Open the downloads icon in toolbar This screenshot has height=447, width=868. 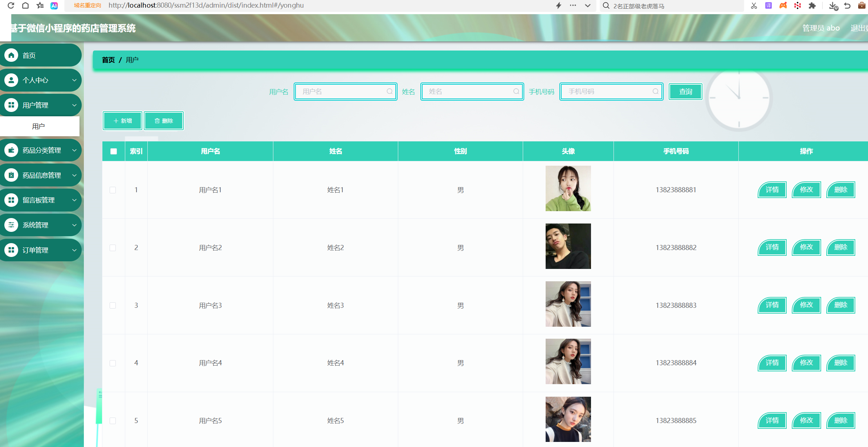coord(834,6)
